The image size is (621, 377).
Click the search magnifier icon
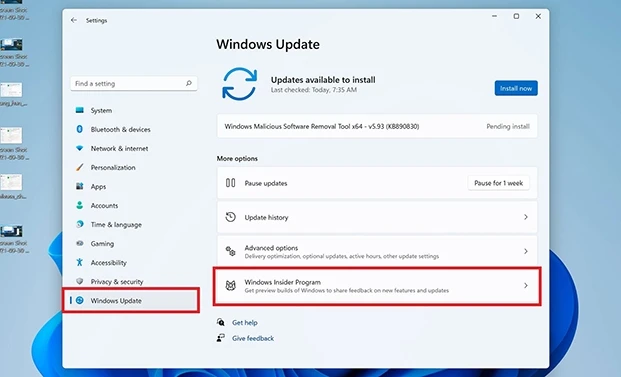[189, 83]
